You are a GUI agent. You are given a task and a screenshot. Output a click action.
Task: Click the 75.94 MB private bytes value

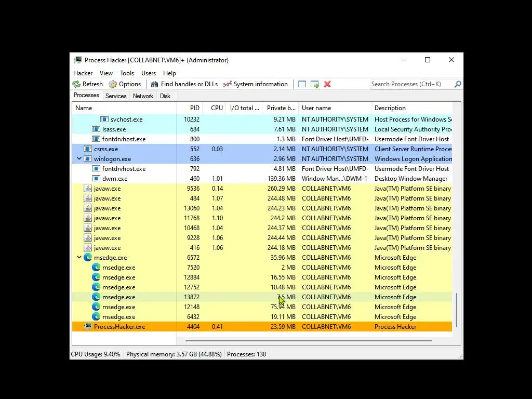tap(283, 307)
